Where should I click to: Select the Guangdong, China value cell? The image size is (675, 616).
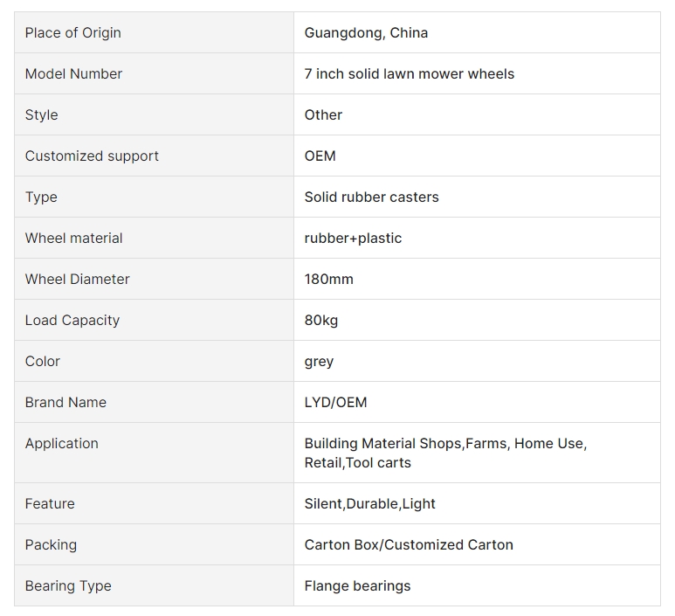(477, 32)
